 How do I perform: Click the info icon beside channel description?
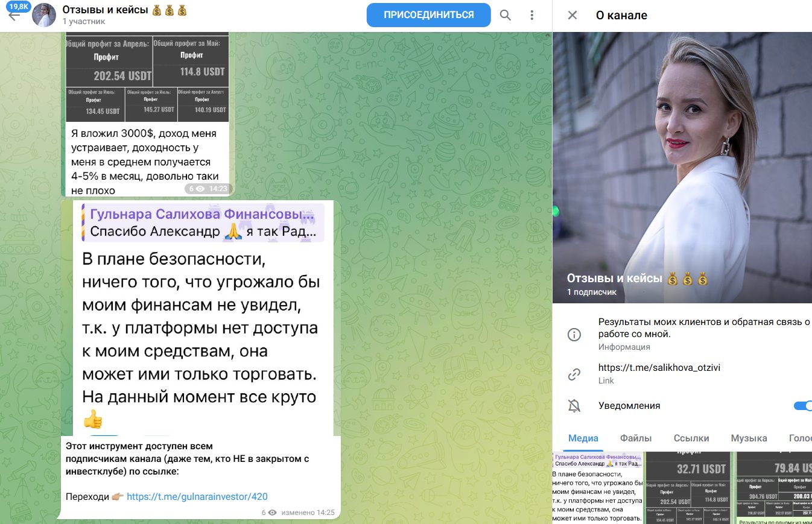[x=574, y=334]
